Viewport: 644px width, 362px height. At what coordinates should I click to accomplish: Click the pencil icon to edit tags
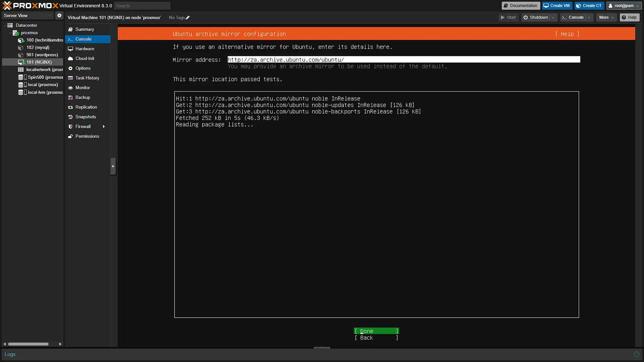click(188, 18)
